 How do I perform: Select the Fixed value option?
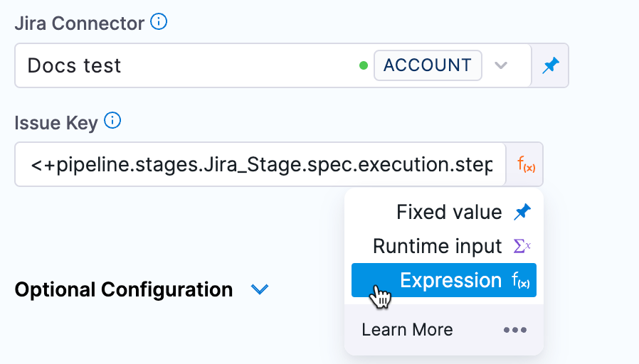pos(448,212)
